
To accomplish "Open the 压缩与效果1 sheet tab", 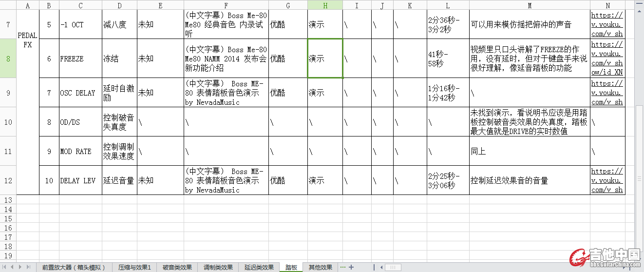I will click(134, 267).
